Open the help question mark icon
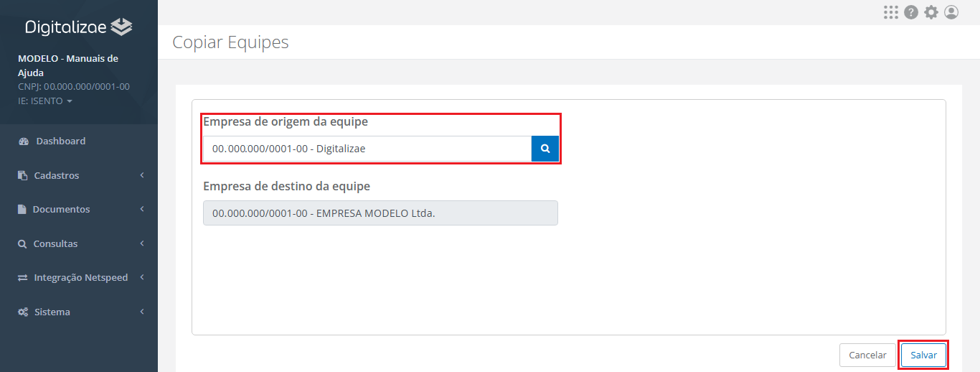Screen dimensions: 980x372 point(911,12)
